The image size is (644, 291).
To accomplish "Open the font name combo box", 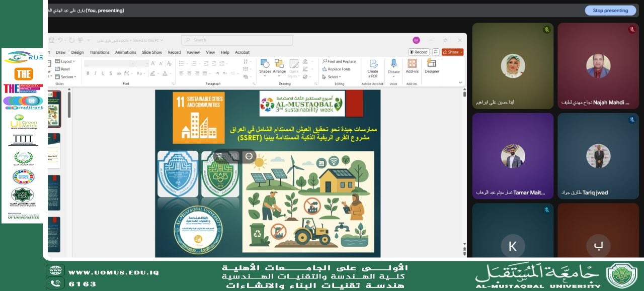I will (109, 63).
